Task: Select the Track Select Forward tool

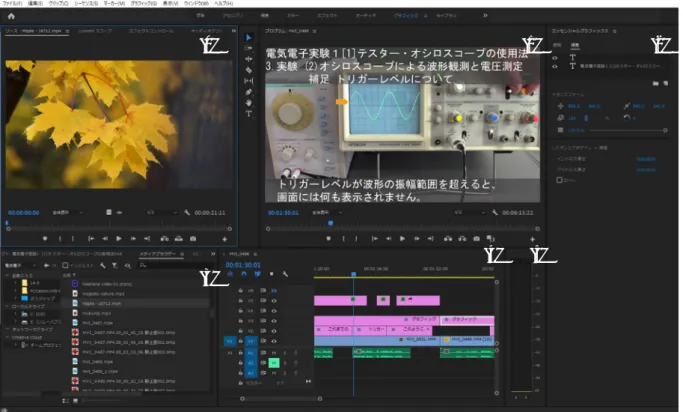Action: click(x=249, y=48)
